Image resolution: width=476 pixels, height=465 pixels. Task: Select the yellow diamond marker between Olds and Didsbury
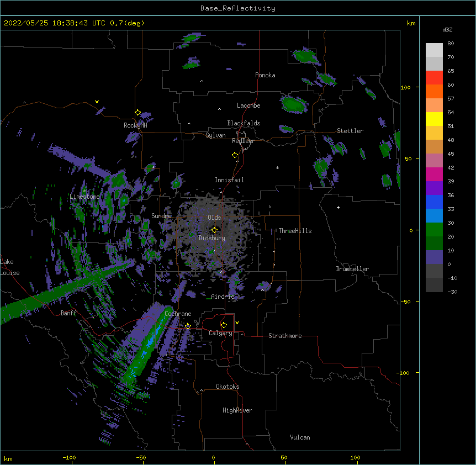coord(214,230)
